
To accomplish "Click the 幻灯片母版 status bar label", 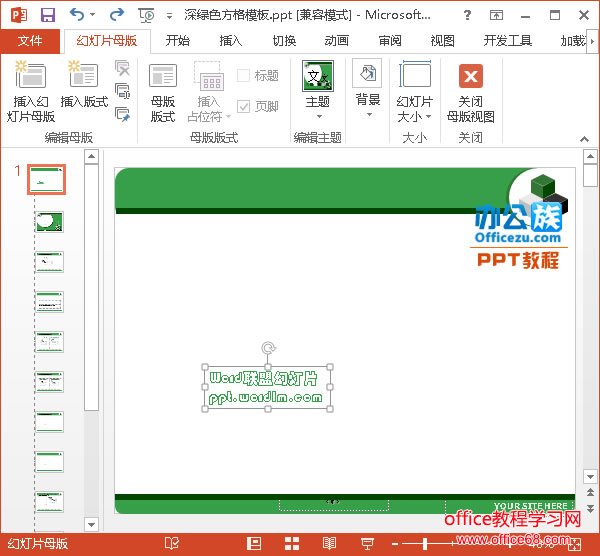I will coord(38,543).
